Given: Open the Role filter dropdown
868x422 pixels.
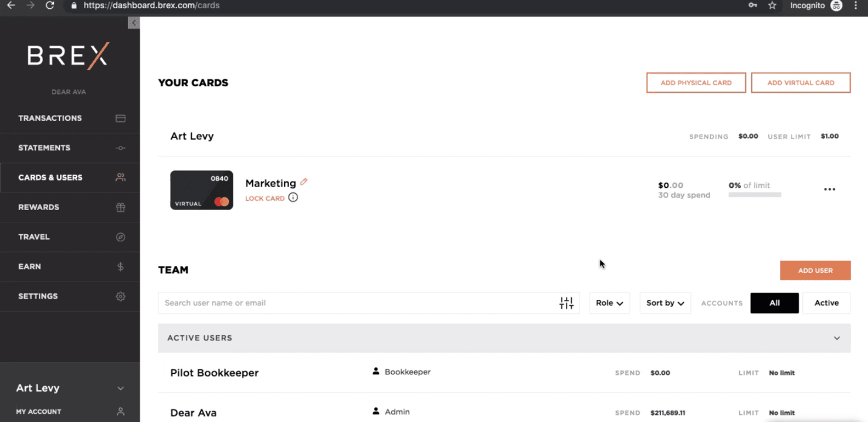Looking at the screenshot, I should pos(609,303).
